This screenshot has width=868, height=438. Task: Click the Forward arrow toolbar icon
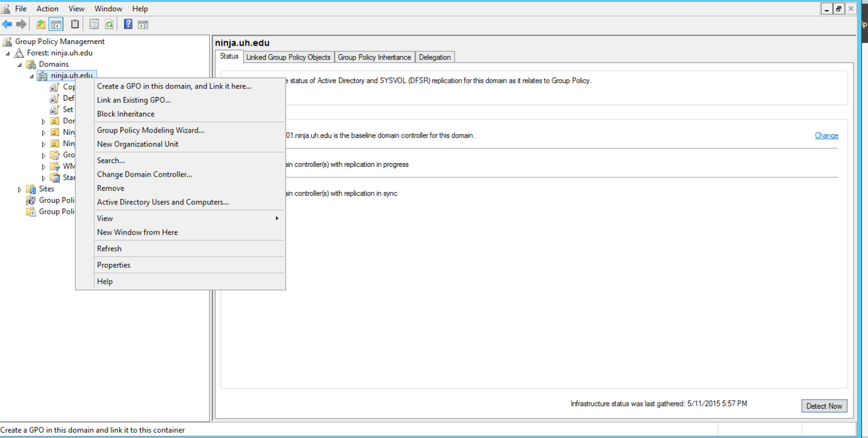(x=21, y=24)
